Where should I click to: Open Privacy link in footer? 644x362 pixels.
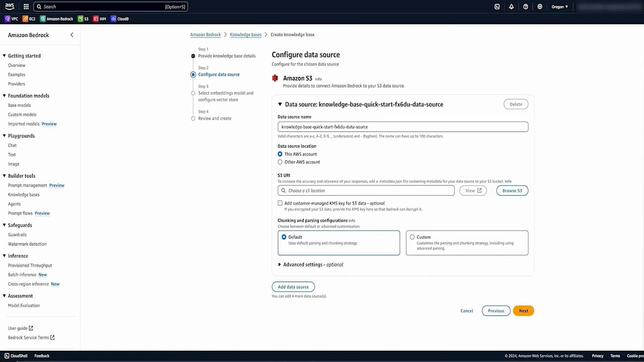[x=597, y=356]
